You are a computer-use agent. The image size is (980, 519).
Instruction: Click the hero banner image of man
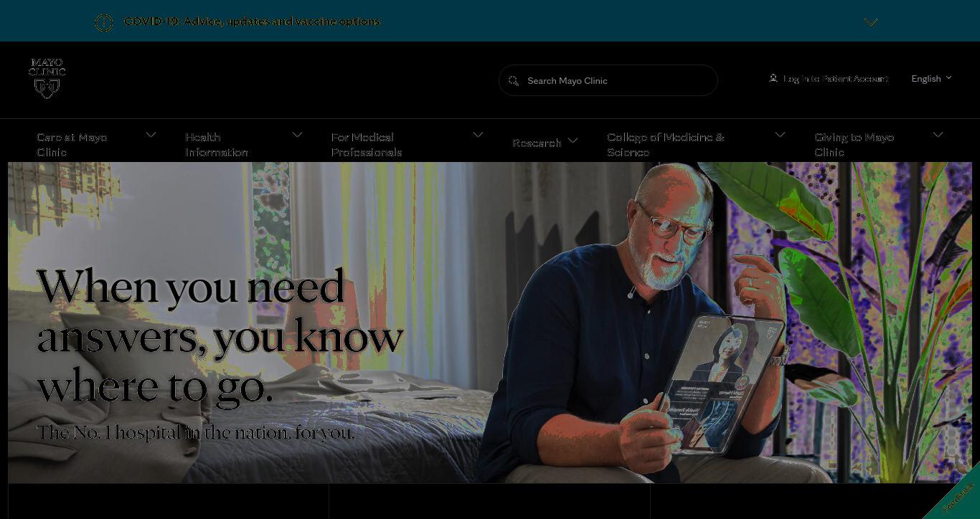(x=490, y=323)
